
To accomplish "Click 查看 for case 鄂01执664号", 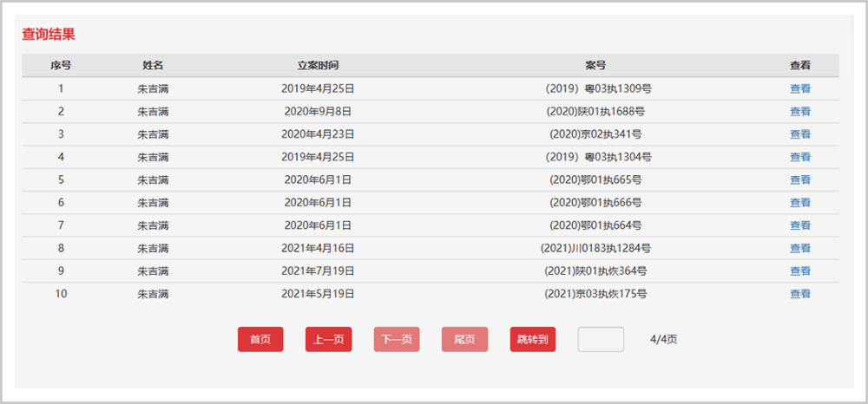I will pos(799,225).
